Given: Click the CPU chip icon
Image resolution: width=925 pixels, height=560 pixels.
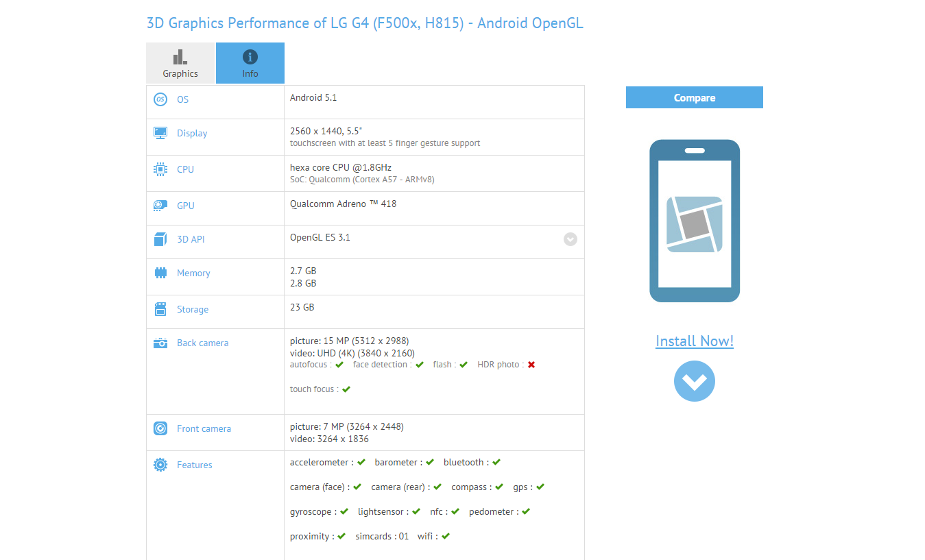Looking at the screenshot, I should tap(160, 169).
